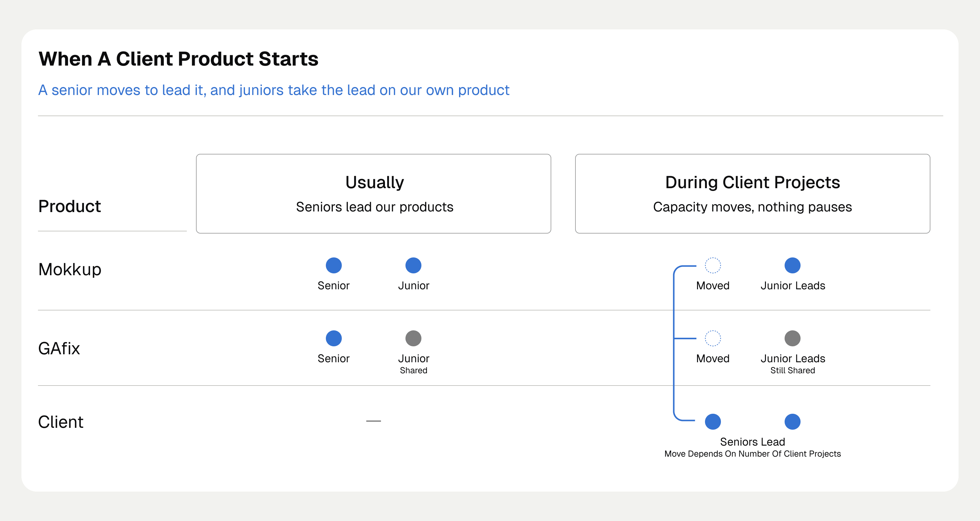Click the left Seniors Lead dot in Client row
Screen dimensions: 980x521
713,422
